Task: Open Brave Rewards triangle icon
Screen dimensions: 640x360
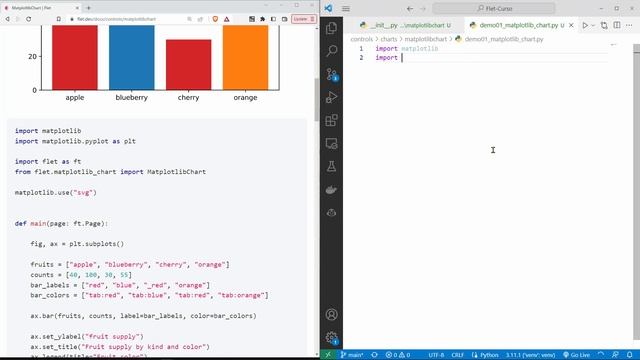Action: [x=227, y=19]
